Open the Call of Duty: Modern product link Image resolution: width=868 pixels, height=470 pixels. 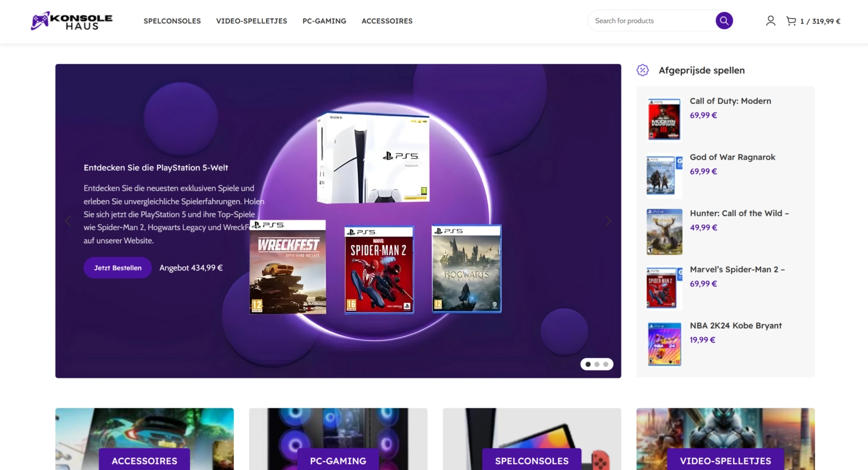(x=730, y=101)
